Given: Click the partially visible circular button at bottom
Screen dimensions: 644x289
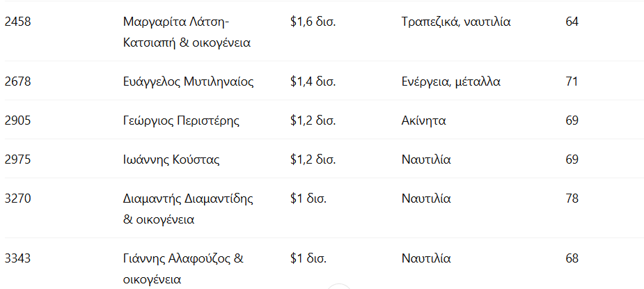Looking at the screenshot, I should [x=339, y=286].
